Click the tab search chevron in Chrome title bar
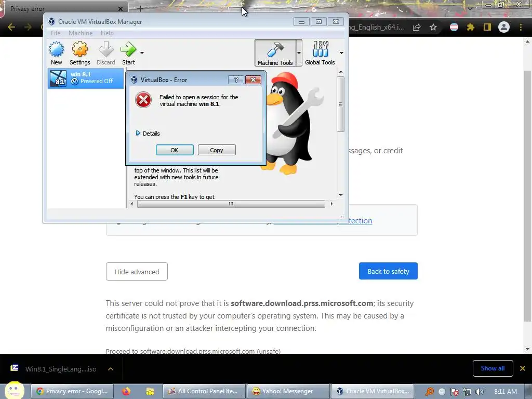The height and width of the screenshot is (399, 532). click(470, 8)
